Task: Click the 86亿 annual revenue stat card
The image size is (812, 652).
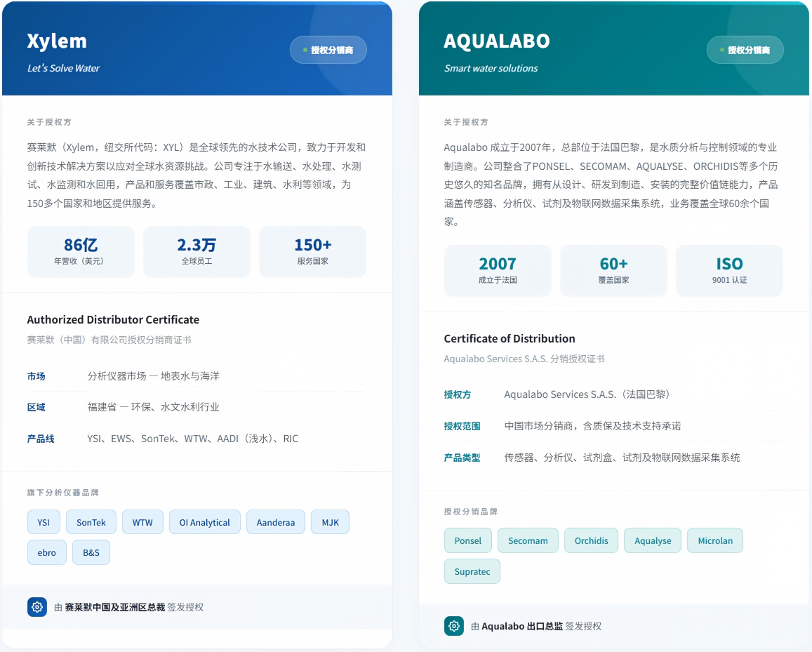Action: coord(81,251)
